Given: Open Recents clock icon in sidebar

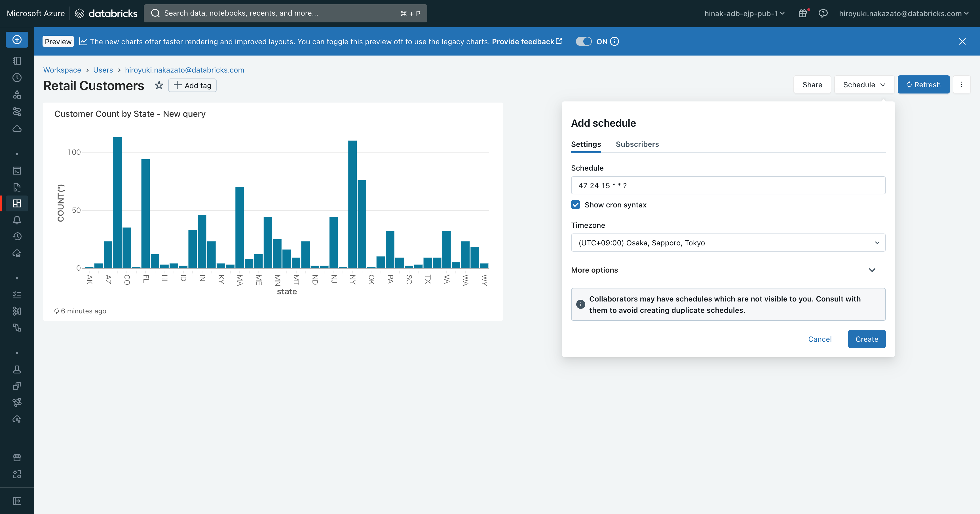Looking at the screenshot, I should (17, 78).
